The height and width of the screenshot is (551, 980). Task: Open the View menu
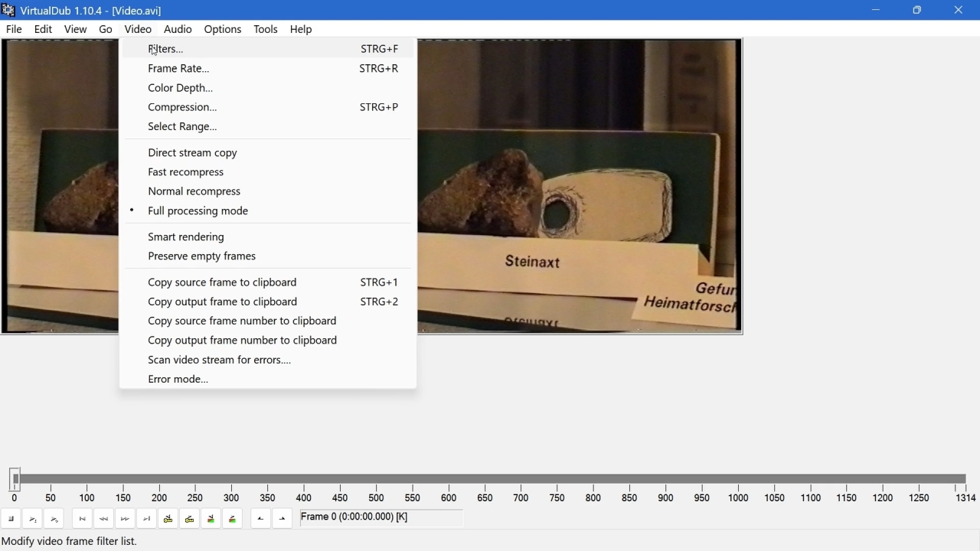75,29
